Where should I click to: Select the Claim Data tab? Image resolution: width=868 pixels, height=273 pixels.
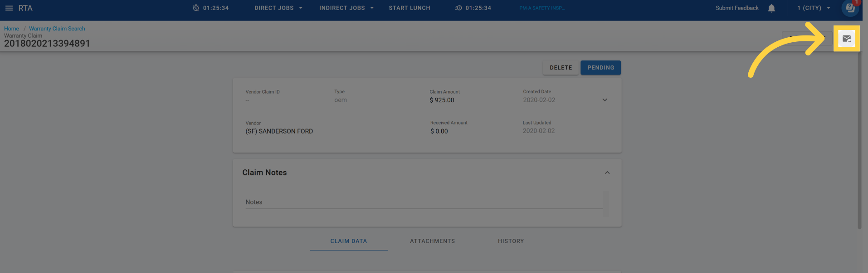click(x=348, y=241)
